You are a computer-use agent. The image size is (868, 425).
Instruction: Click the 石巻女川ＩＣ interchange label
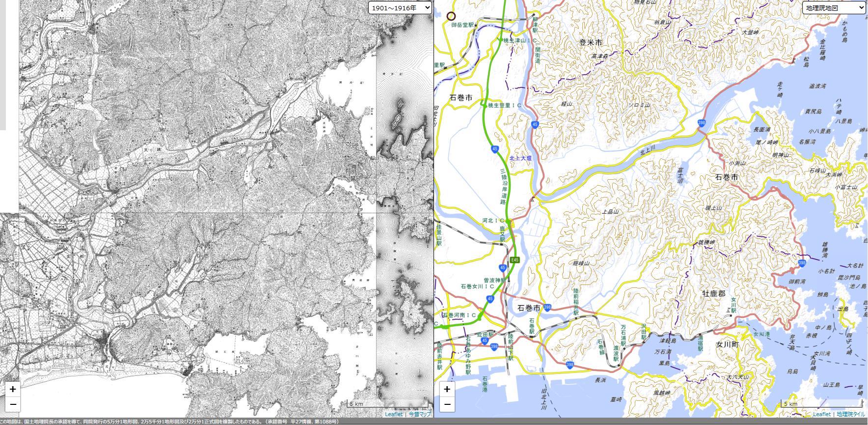(x=477, y=286)
